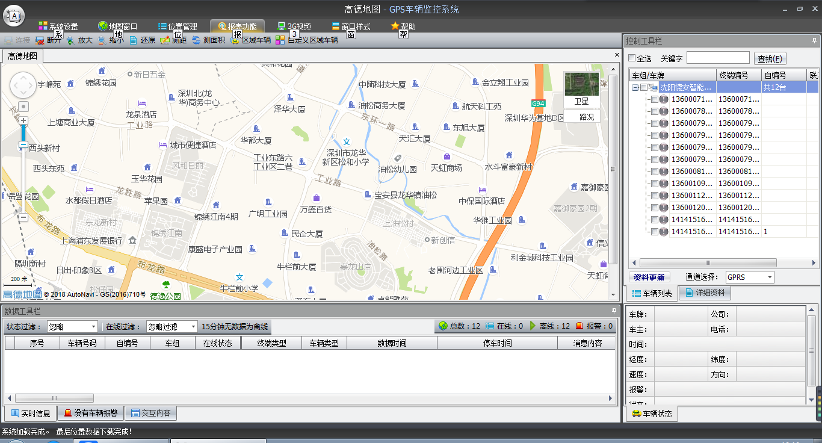Select the 测距 distance measuring tool

173,40
